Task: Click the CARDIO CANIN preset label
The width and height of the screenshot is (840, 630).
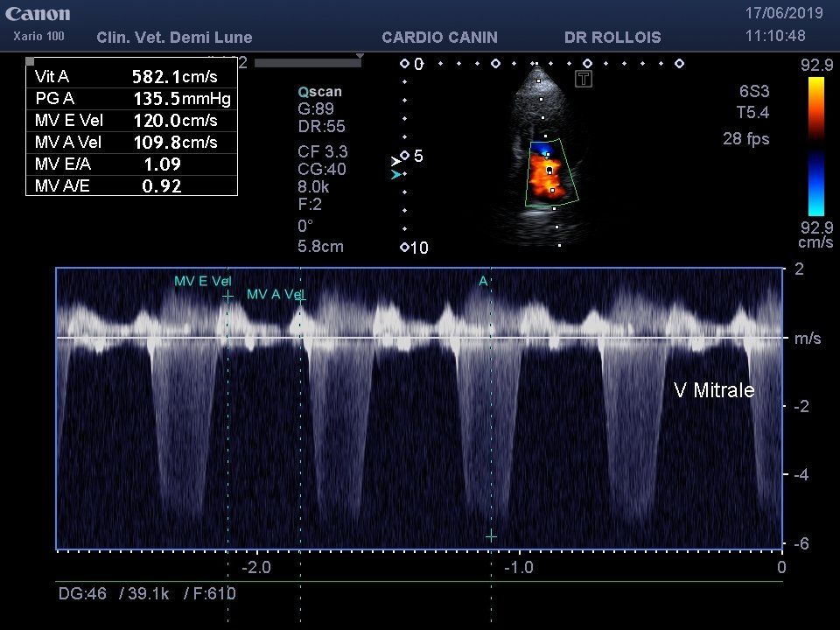Action: point(439,38)
